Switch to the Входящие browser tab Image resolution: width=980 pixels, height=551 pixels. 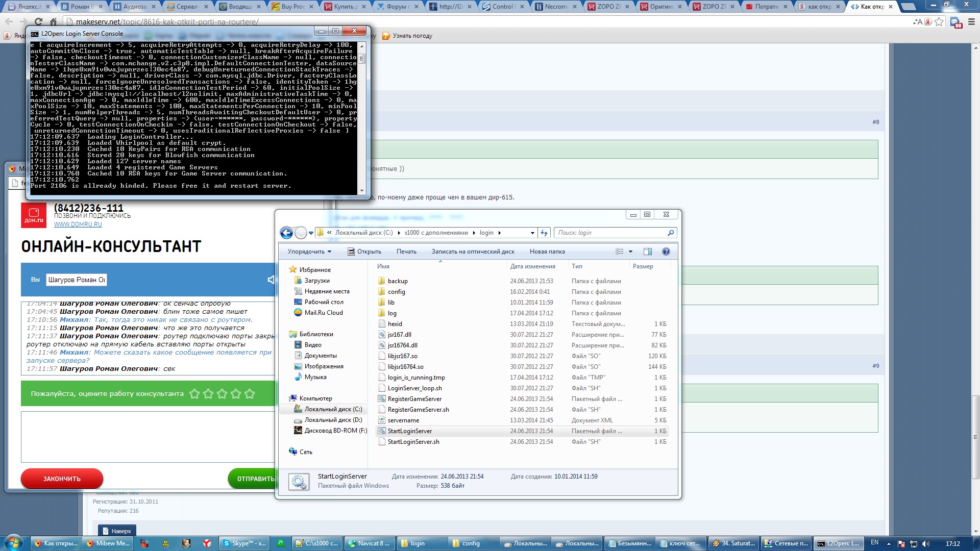pos(239,7)
